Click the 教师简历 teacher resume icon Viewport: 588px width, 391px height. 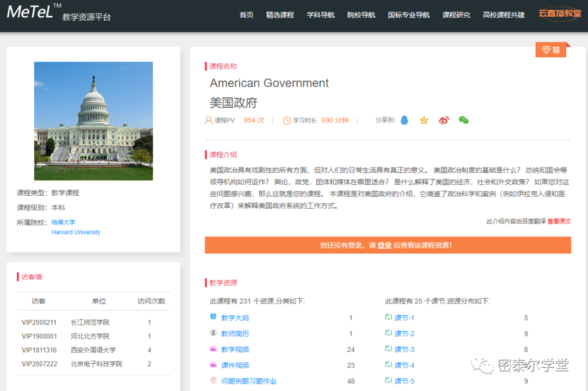pos(213,333)
